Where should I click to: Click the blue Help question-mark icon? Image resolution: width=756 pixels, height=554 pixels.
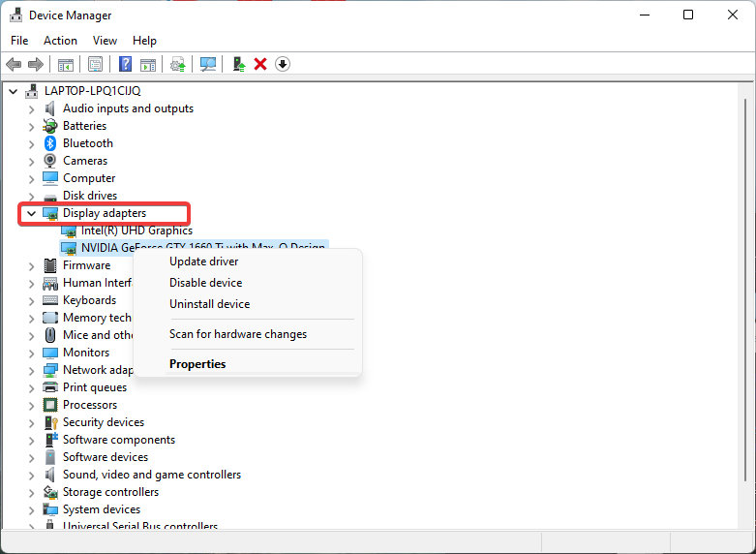pyautogui.click(x=126, y=64)
